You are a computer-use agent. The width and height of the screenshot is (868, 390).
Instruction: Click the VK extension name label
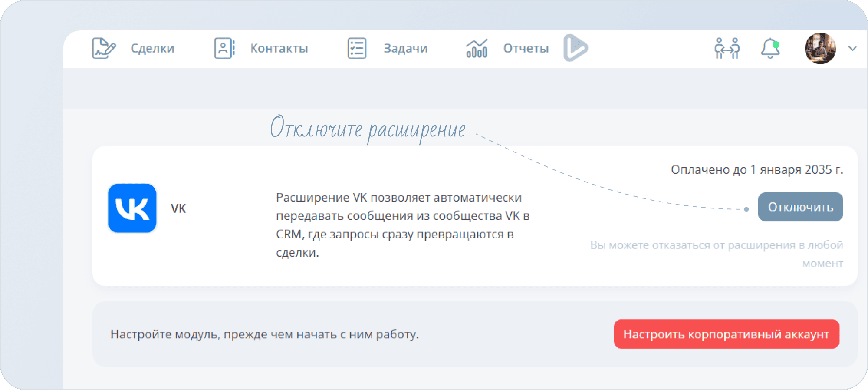[x=178, y=208]
